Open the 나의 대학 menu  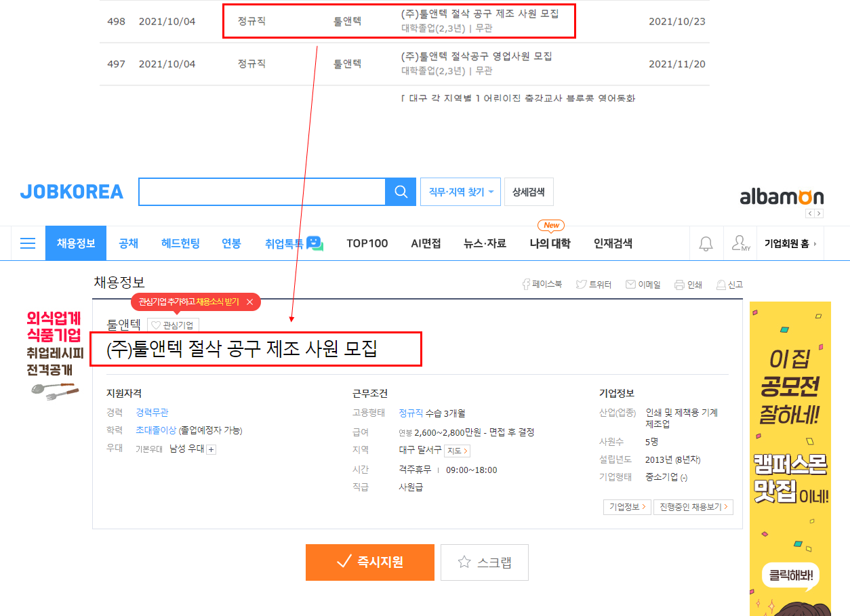point(550,243)
